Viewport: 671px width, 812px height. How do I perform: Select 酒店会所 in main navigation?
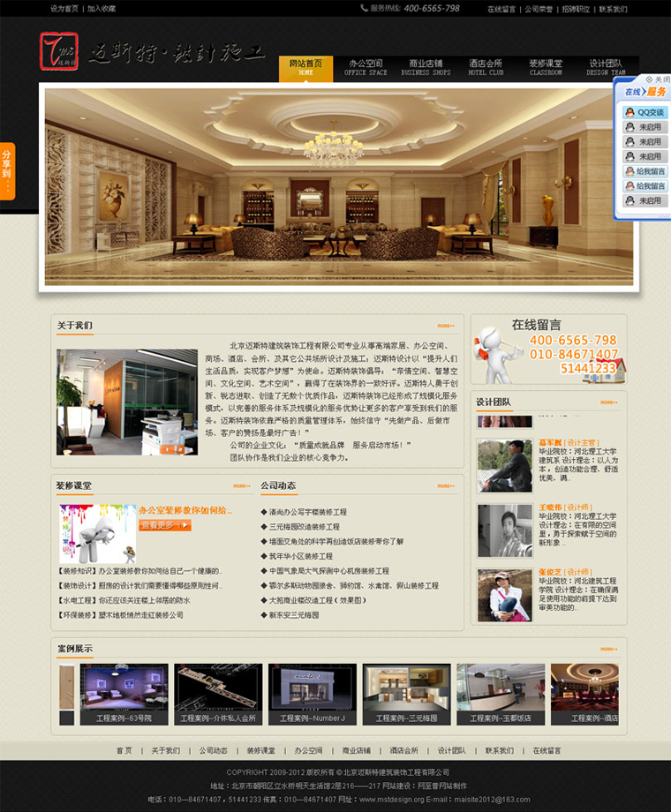click(x=486, y=68)
